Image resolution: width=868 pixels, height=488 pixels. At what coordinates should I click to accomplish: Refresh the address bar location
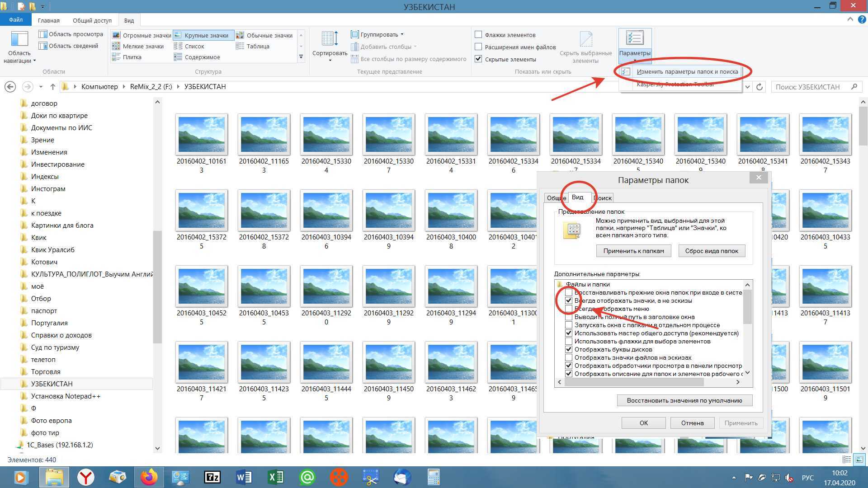760,87
